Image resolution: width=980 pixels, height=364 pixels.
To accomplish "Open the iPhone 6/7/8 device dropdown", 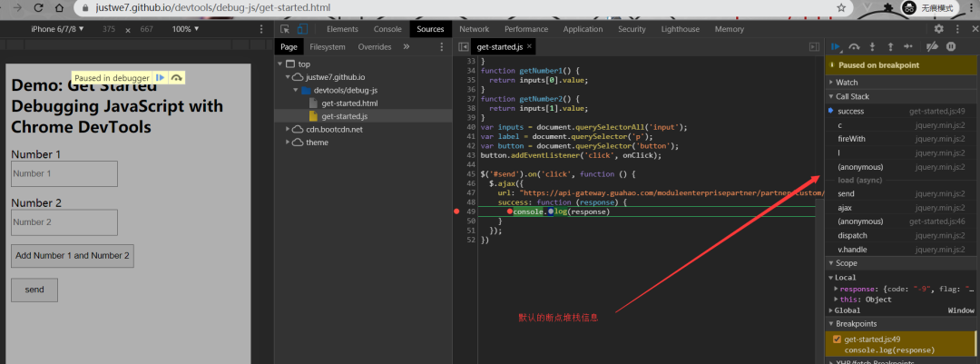I will (57, 29).
